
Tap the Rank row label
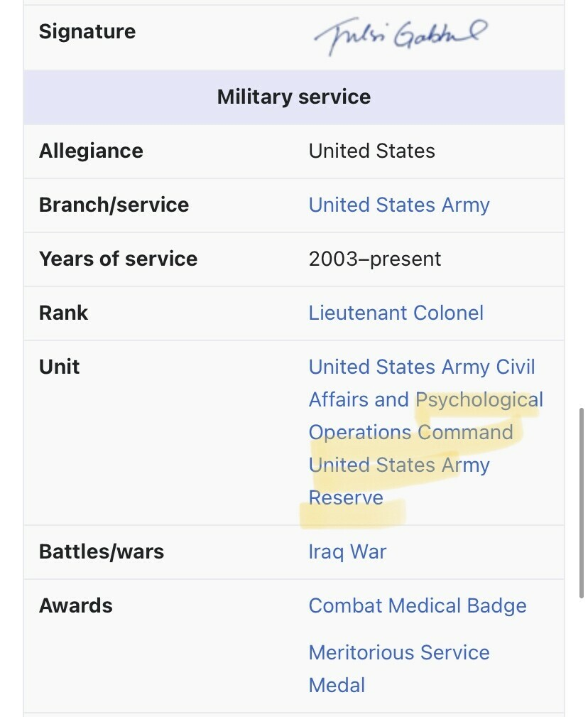click(63, 313)
